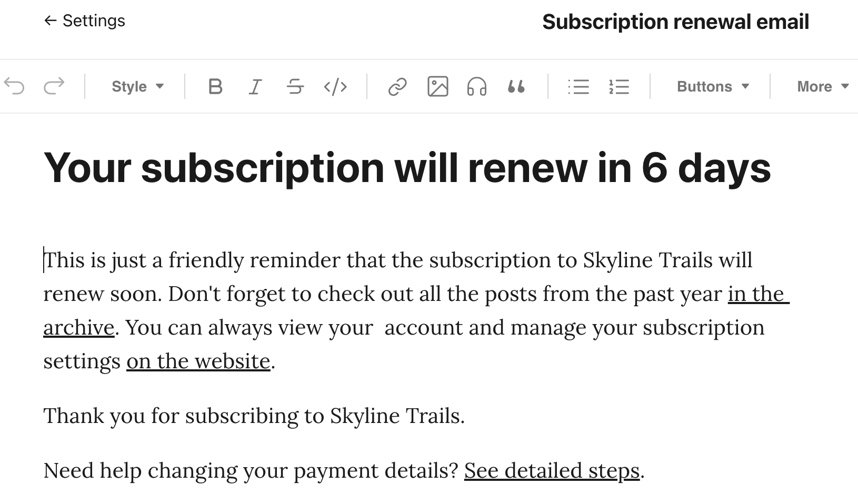Open the Style dropdown

138,86
